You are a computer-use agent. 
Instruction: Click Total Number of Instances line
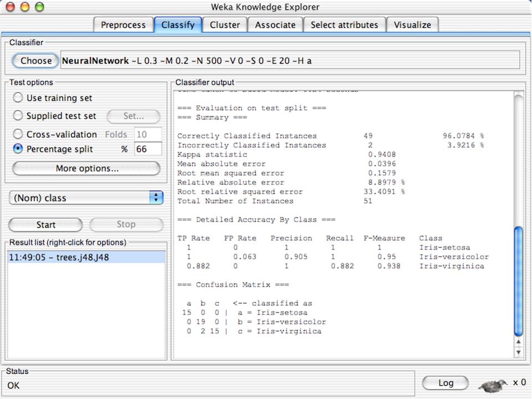click(x=275, y=201)
